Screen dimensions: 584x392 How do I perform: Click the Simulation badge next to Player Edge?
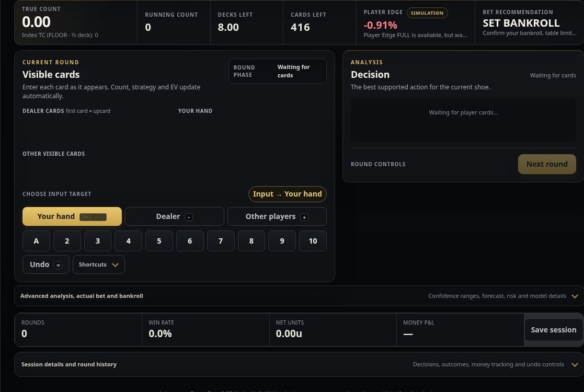tap(427, 13)
